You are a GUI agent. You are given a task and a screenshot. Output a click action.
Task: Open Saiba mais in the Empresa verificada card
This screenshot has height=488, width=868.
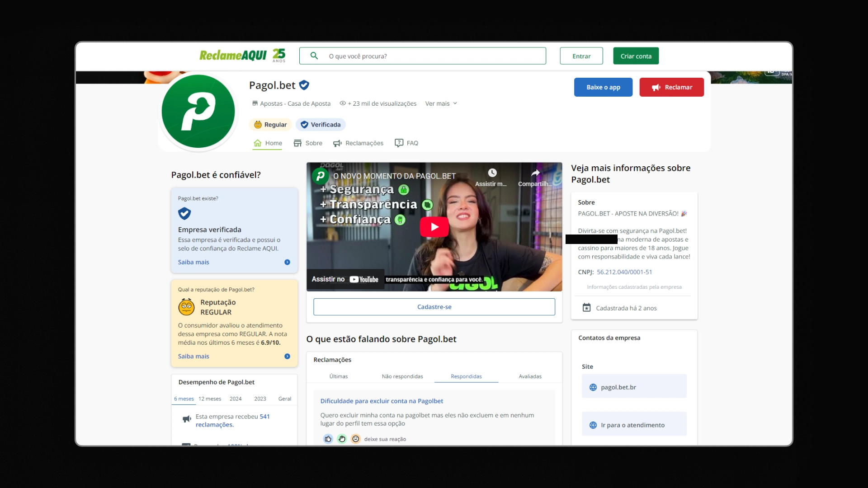(193, 262)
